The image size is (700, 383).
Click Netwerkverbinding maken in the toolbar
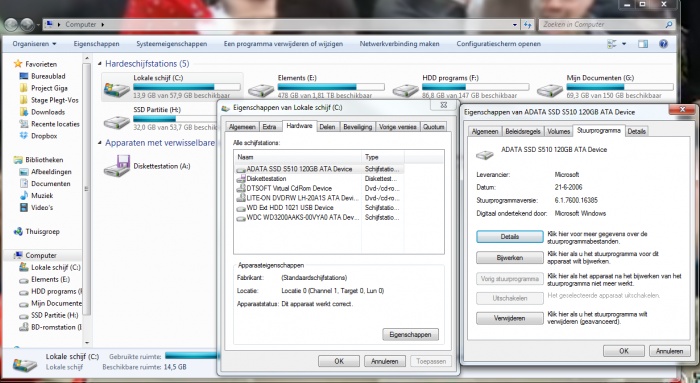click(400, 44)
